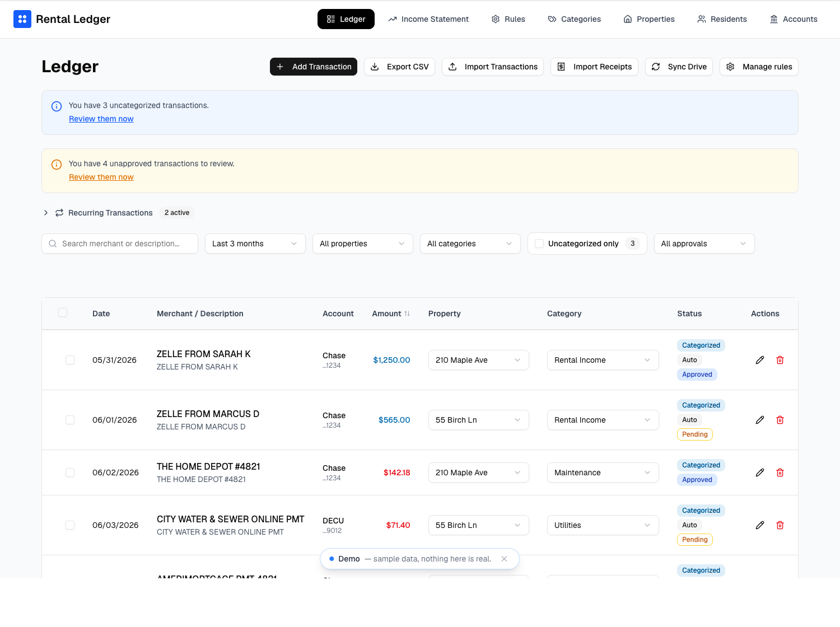Click Review them now for unapproved transactions

[101, 177]
